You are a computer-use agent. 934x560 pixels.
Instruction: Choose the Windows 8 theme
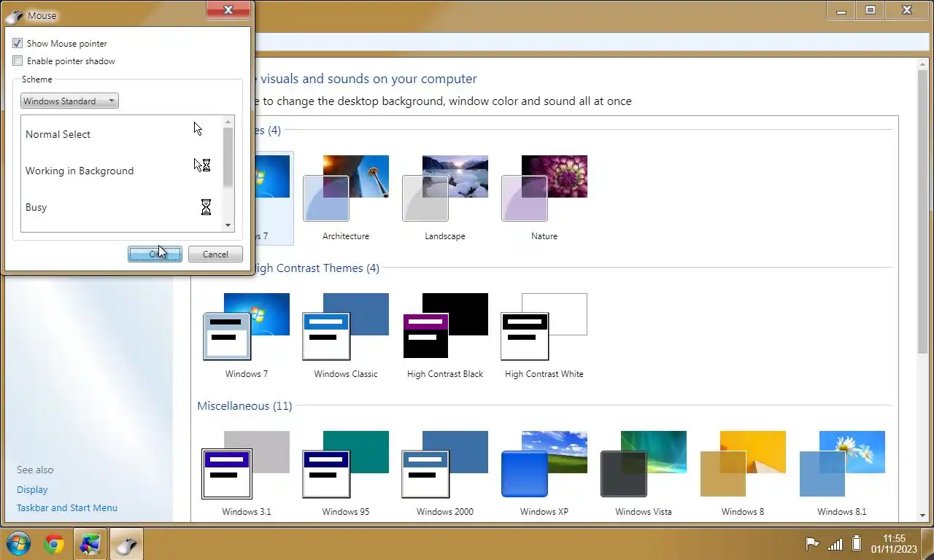[x=743, y=464]
